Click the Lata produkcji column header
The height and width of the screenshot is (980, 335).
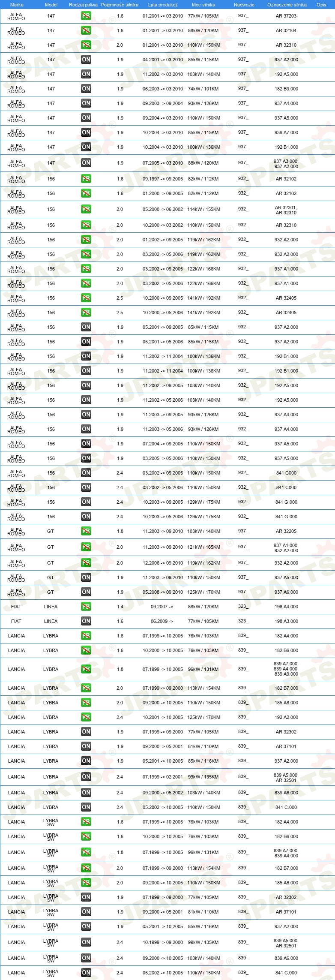coord(163,5)
